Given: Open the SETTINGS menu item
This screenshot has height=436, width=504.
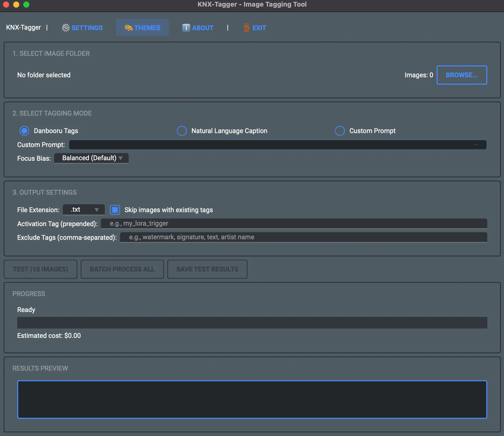Looking at the screenshot, I should point(87,28).
